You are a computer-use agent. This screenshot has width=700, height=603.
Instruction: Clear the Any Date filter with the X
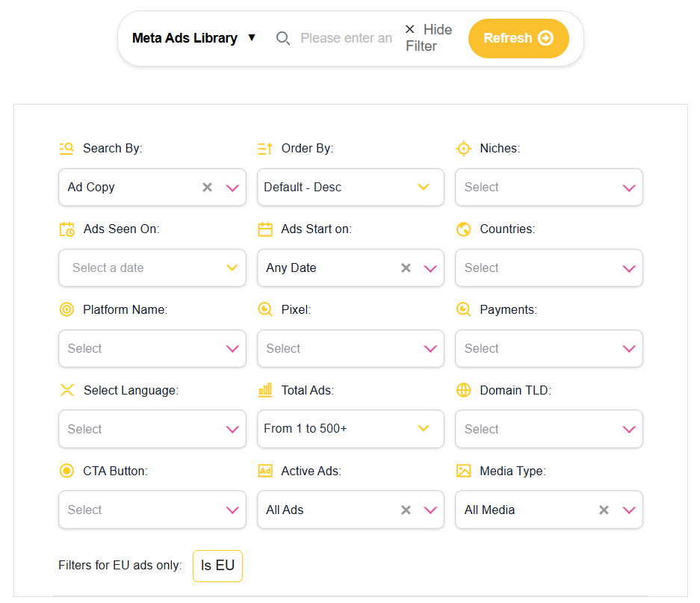(x=406, y=268)
